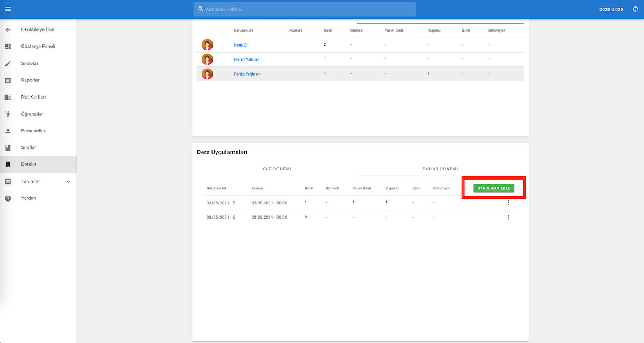Click the Raporlar document icon
Screen dimensions: 644x343
click(8, 80)
